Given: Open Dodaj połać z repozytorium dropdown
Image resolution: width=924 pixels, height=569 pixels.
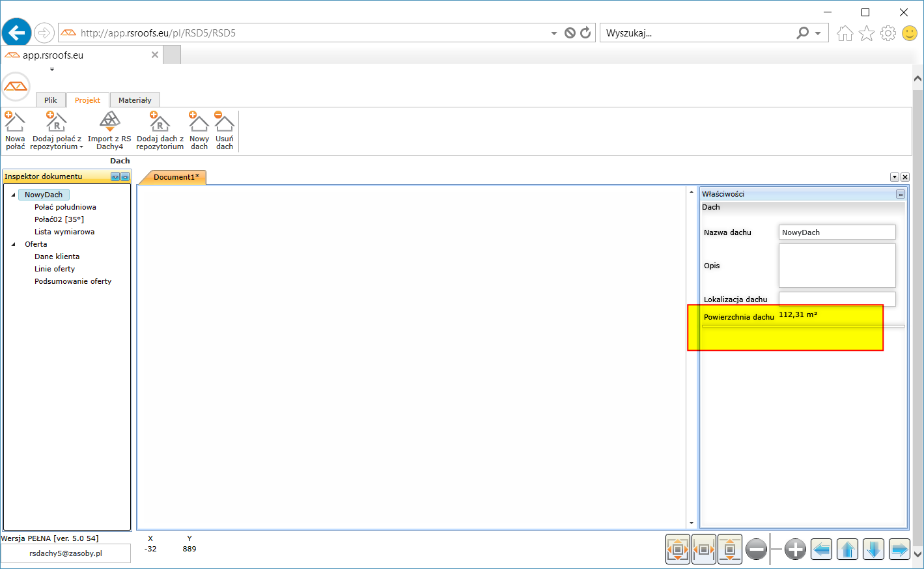Looking at the screenshot, I should click(81, 147).
